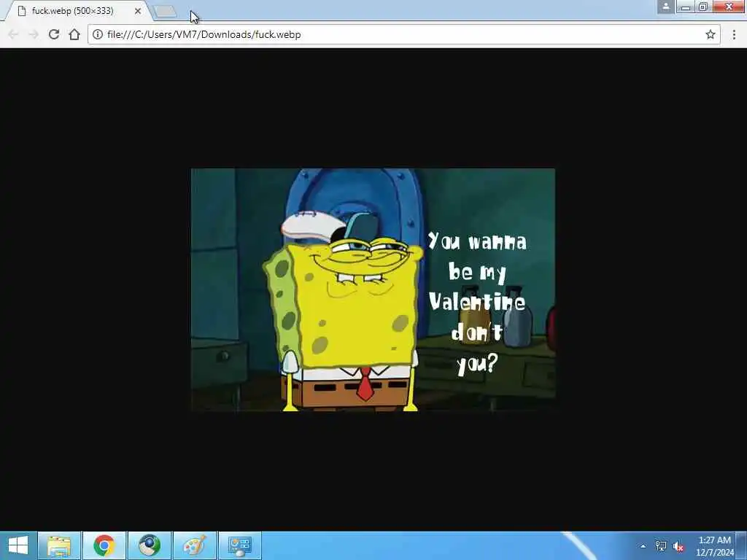Open the Windows Start button
This screenshot has width=747, height=560.
(18, 545)
